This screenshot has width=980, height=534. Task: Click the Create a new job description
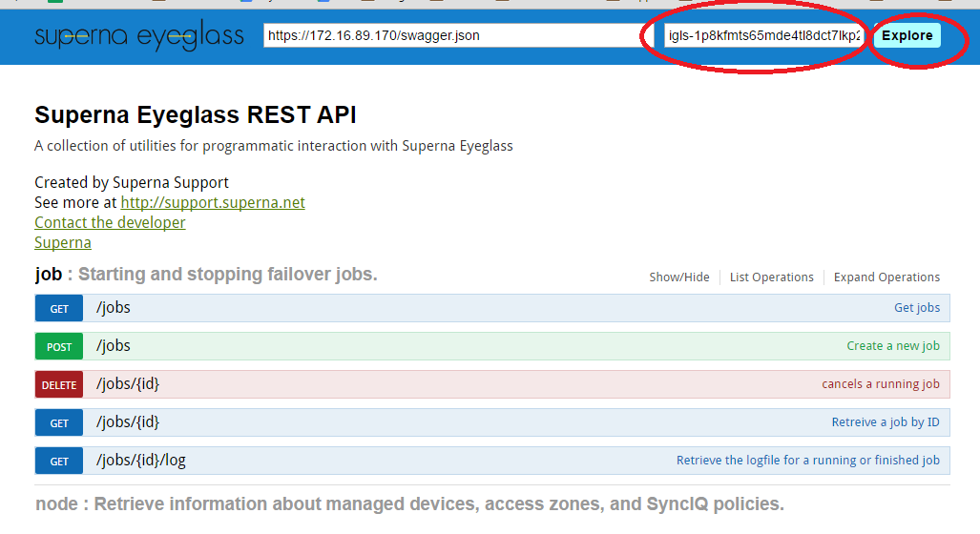[893, 346]
